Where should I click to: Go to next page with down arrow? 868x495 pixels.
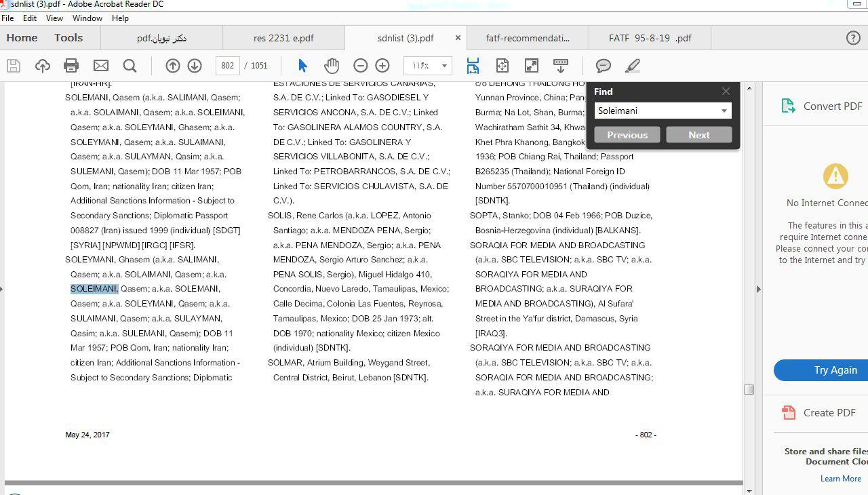[x=195, y=66]
